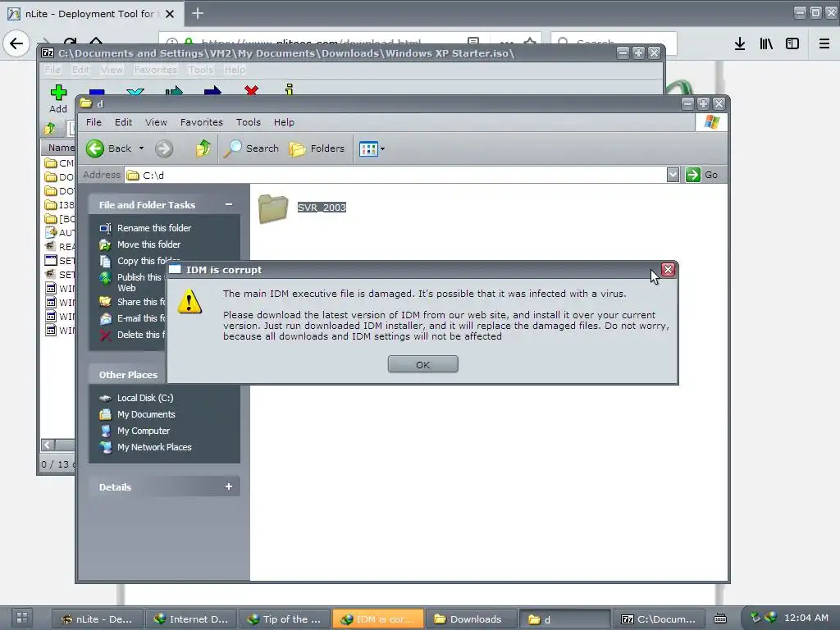Open the Firefox library icon
The width and height of the screenshot is (840, 630).
coord(766,44)
